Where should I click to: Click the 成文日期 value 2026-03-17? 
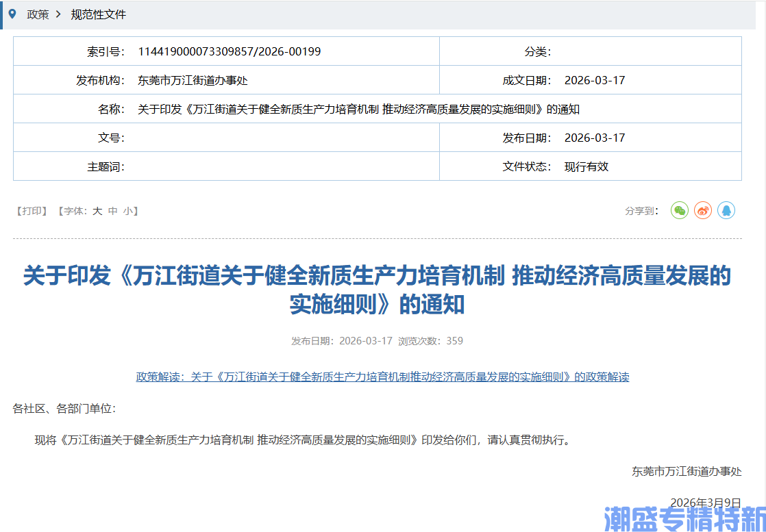pyautogui.click(x=595, y=81)
